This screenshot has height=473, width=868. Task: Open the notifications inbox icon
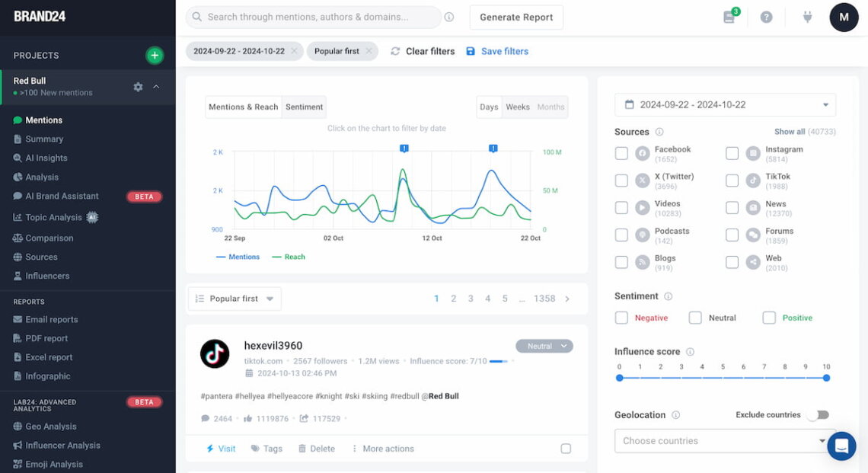(x=729, y=18)
